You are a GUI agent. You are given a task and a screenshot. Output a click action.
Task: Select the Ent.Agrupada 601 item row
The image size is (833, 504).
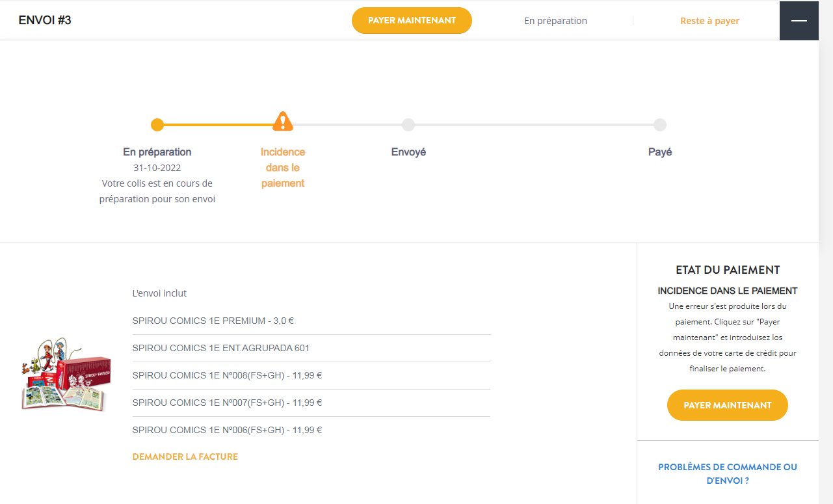pyautogui.click(x=220, y=348)
